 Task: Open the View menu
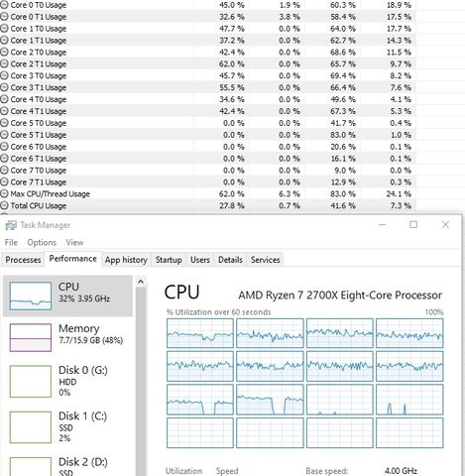click(74, 242)
